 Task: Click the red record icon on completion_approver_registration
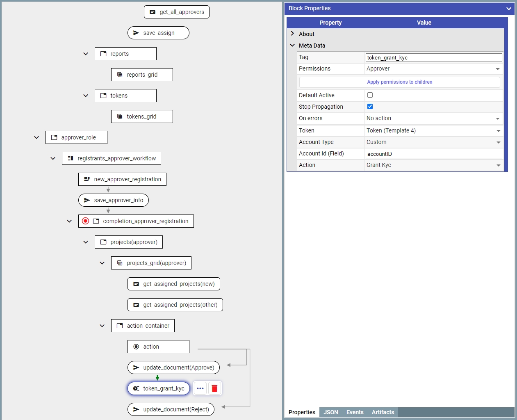click(85, 221)
